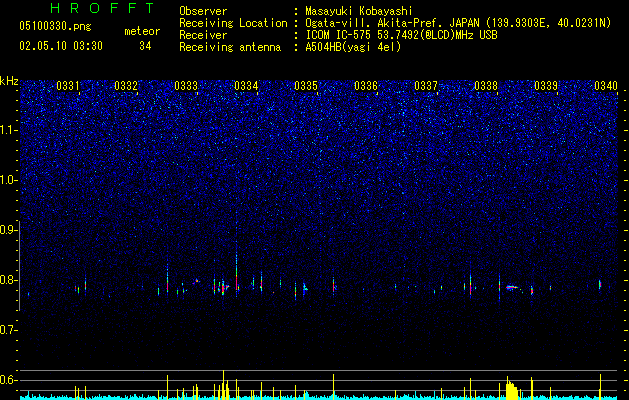The height and width of the screenshot is (400, 629).
Task: Select the file name 05100330.png
Action: point(55,27)
